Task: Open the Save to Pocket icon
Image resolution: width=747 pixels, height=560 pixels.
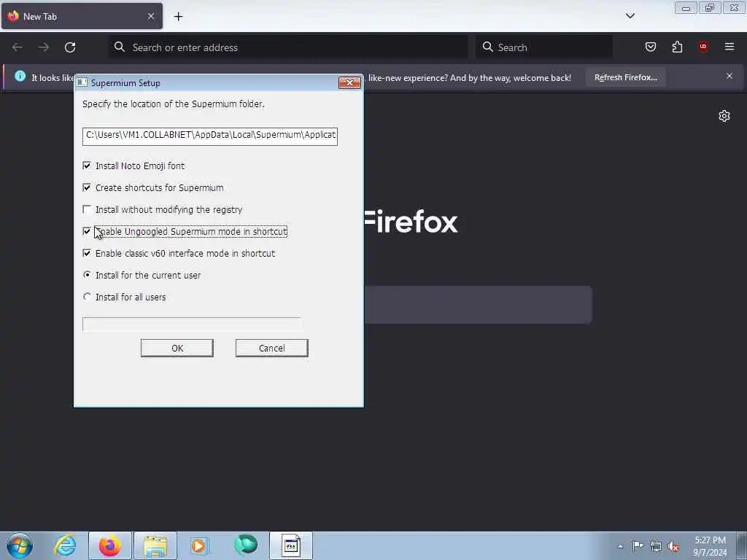Action: (x=651, y=47)
